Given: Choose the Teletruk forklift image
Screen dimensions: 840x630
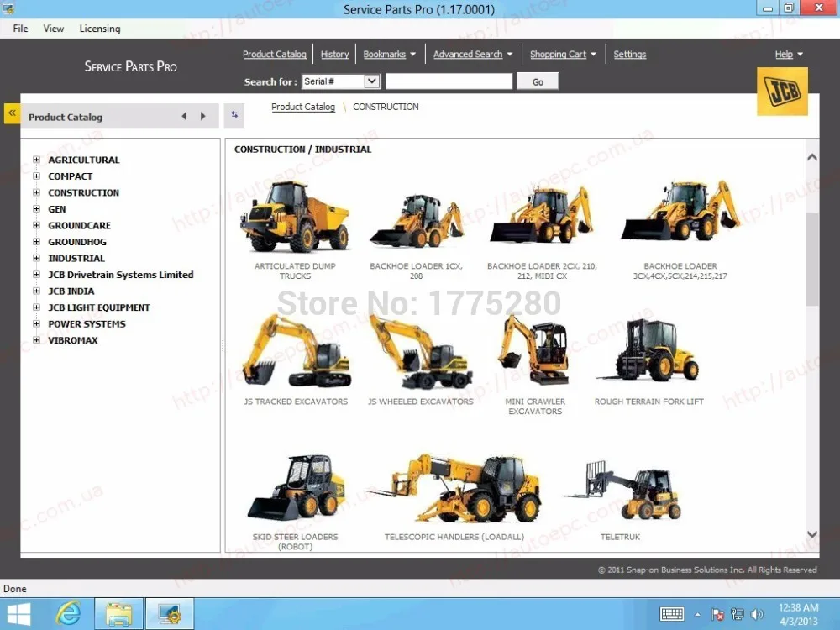Looking at the screenshot, I should [622, 490].
